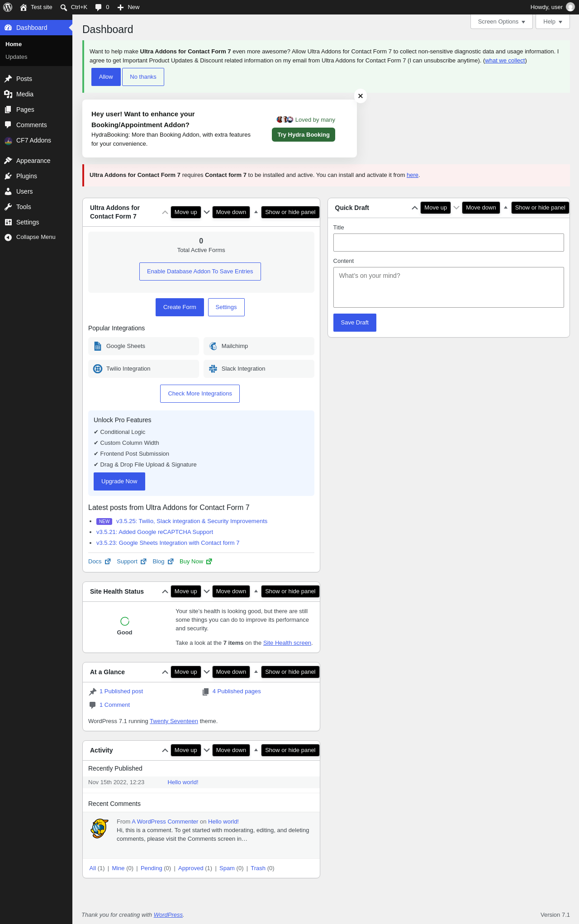Open the Tools menu
579x924 pixels.
pos(36,207)
